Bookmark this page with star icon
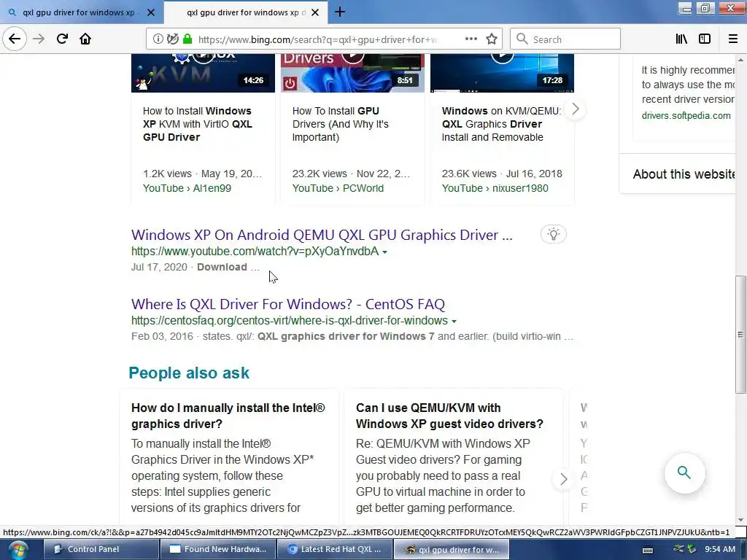 tap(492, 39)
